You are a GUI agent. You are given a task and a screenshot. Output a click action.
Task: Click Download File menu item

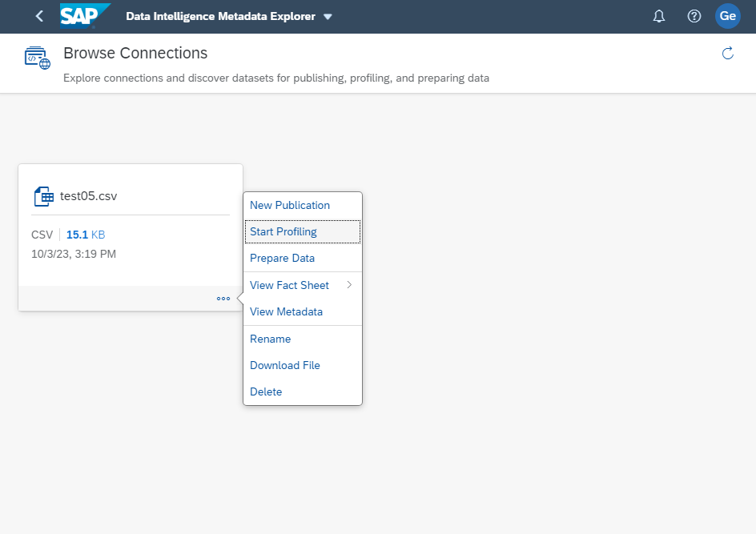pyautogui.click(x=284, y=365)
